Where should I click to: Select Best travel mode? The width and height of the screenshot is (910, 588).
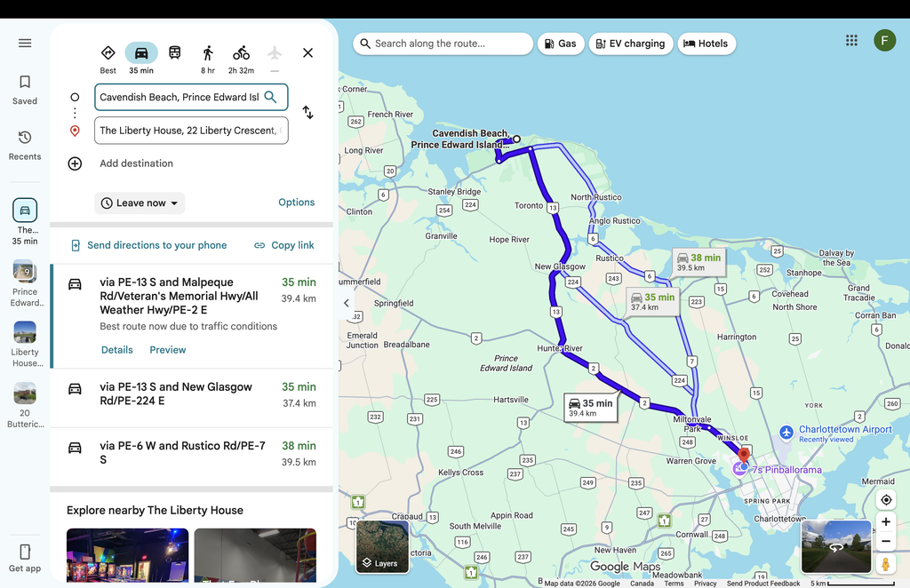(x=108, y=59)
